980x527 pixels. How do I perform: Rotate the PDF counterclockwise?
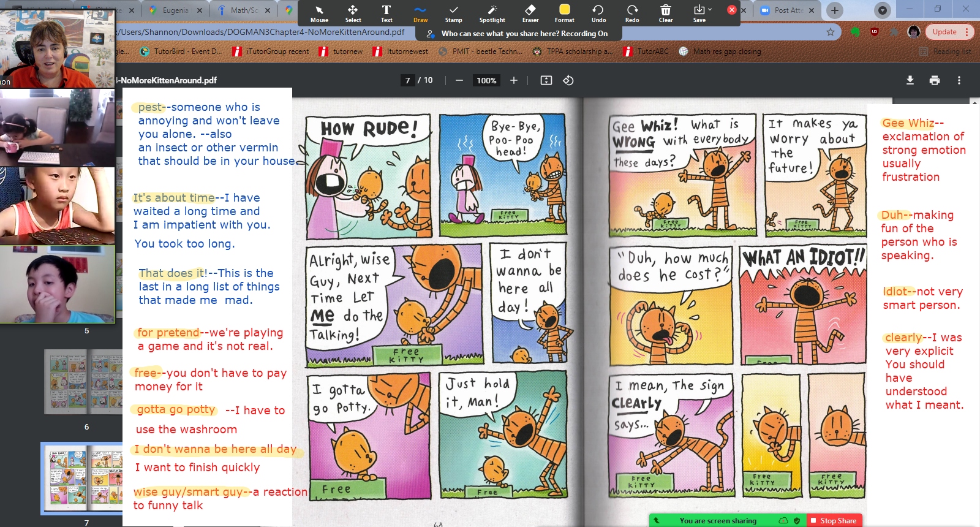[x=568, y=80]
